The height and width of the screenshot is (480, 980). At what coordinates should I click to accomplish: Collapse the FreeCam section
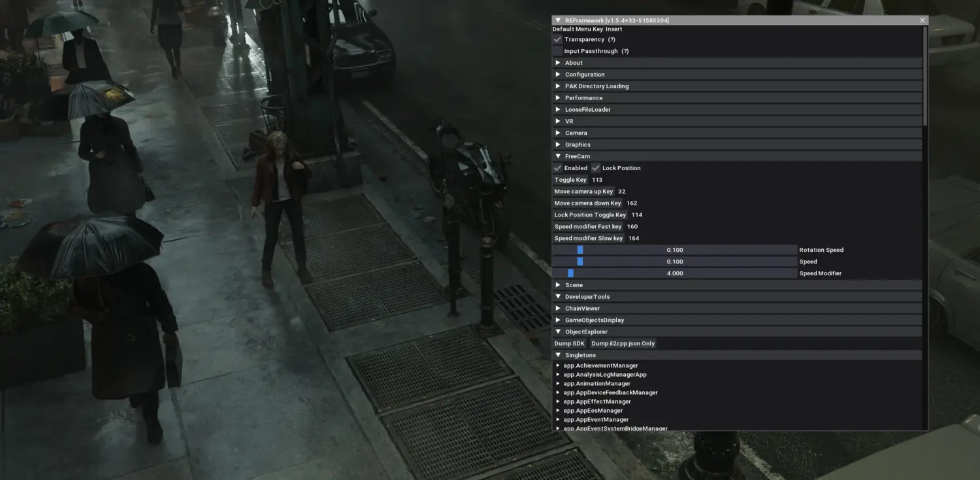tap(558, 156)
